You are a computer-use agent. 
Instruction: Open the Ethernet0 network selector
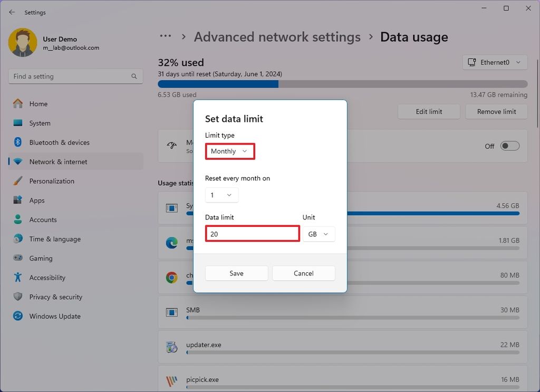tap(494, 62)
